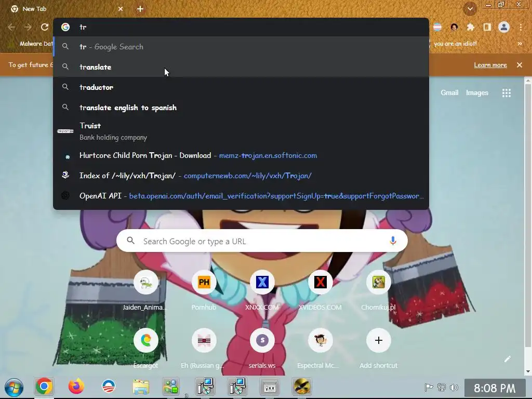Close the New Tab tab

(x=121, y=9)
